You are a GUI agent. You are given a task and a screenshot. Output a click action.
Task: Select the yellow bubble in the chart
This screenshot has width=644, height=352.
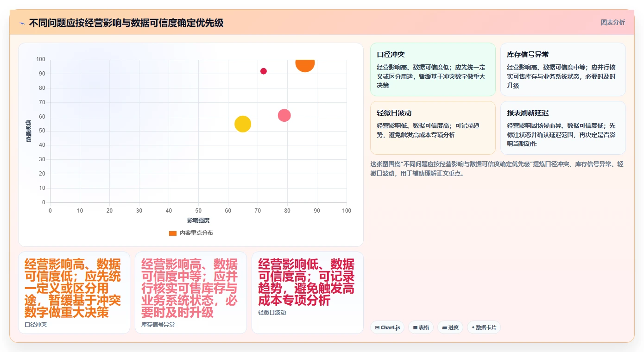coord(243,124)
